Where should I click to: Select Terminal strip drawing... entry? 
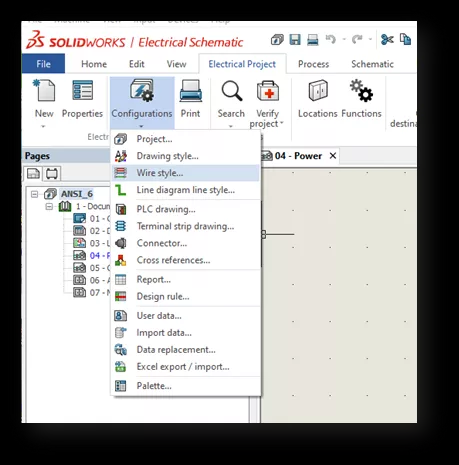click(186, 226)
